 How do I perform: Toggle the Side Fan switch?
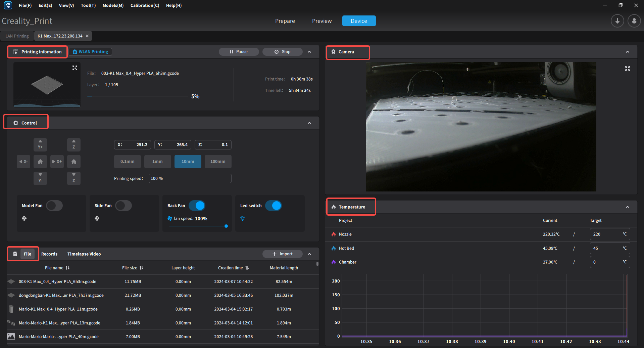[123, 206]
